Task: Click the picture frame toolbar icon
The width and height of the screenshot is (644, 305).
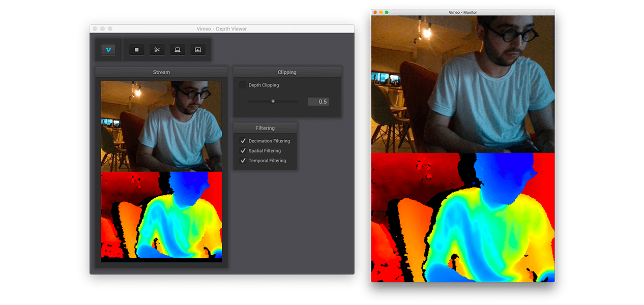Action: click(x=198, y=50)
